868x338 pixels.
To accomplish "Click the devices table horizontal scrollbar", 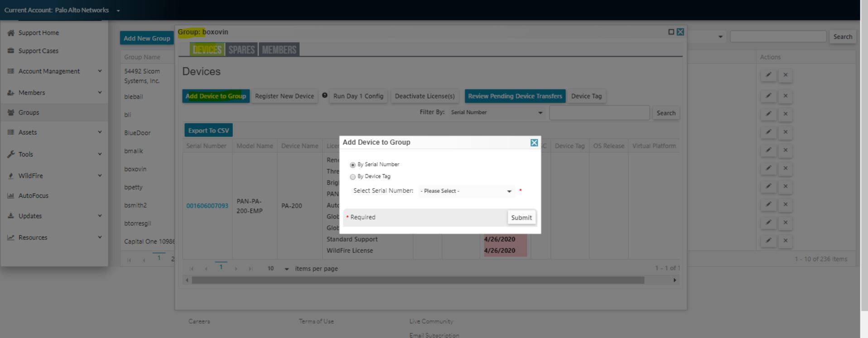I will pyautogui.click(x=418, y=281).
